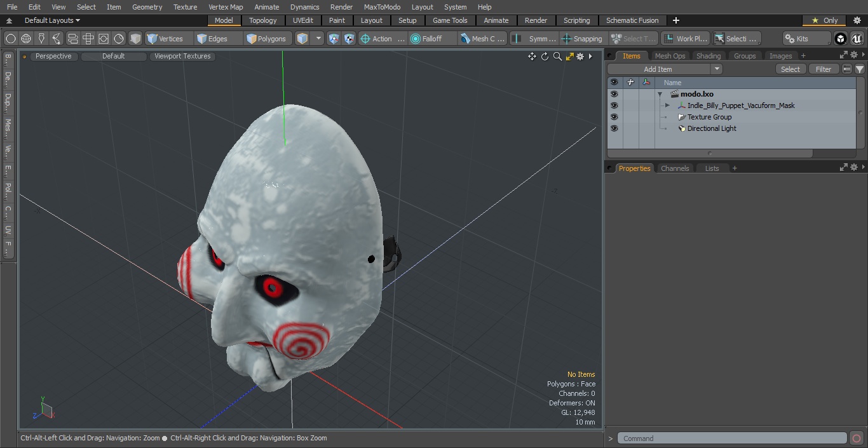Viewport: 868px width, 448px height.
Task: Click the second shield-shaped selection icon
Action: pyautogui.click(x=349, y=39)
